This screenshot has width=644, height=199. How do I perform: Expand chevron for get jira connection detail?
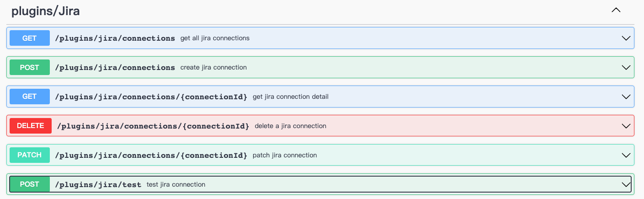pyautogui.click(x=626, y=97)
